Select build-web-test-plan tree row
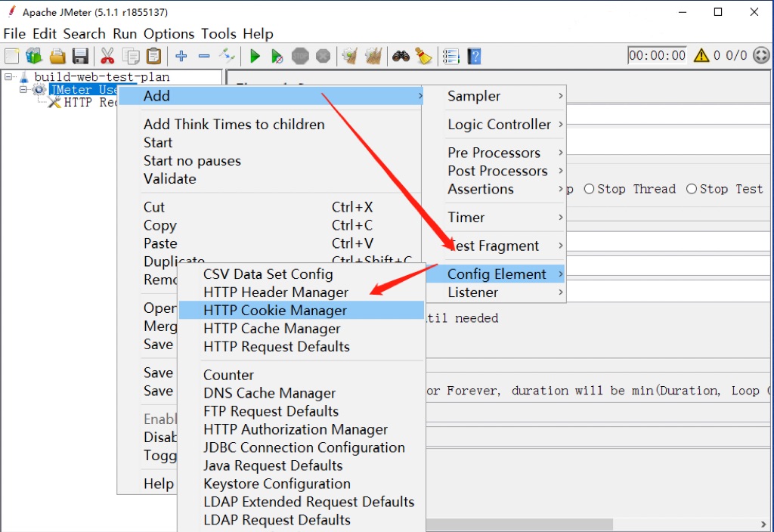Screen dimensions: 774x532 pyautogui.click(x=102, y=77)
